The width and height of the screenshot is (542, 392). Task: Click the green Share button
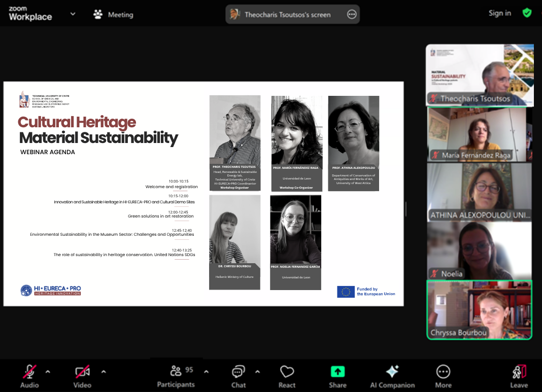click(x=337, y=372)
